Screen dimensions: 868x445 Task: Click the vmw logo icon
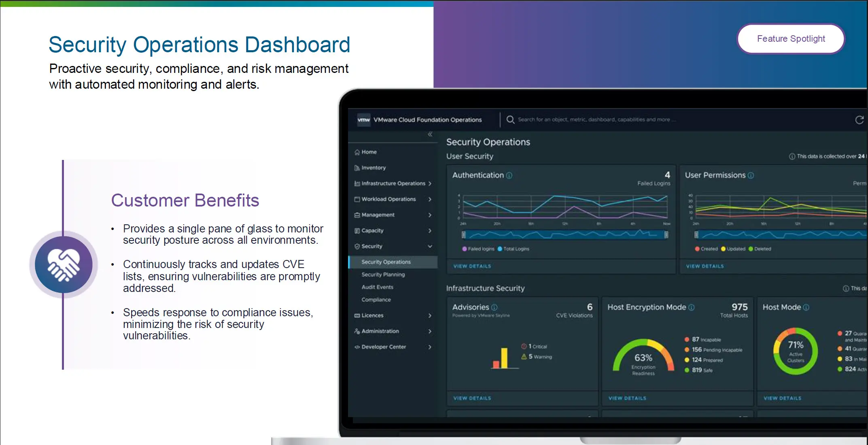tap(363, 120)
